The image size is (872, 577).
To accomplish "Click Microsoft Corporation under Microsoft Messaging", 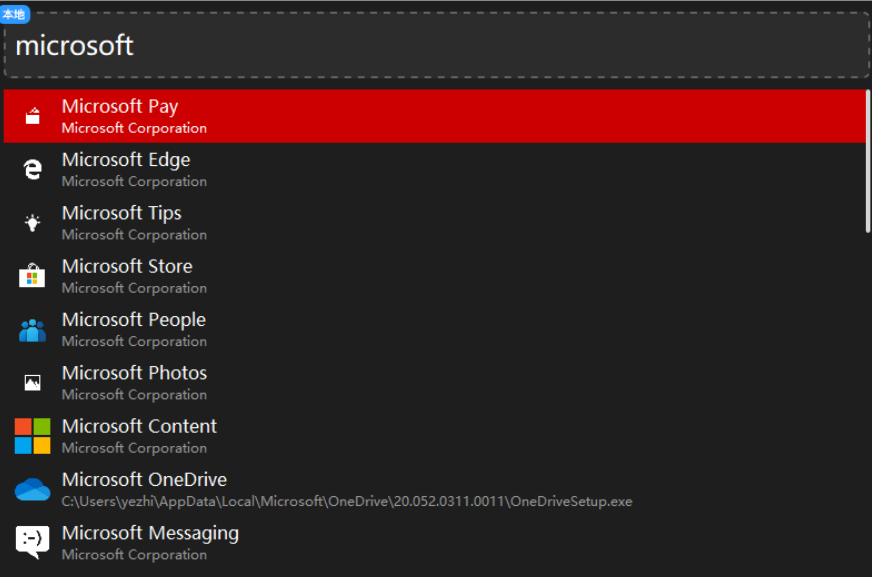I will click(x=135, y=555).
